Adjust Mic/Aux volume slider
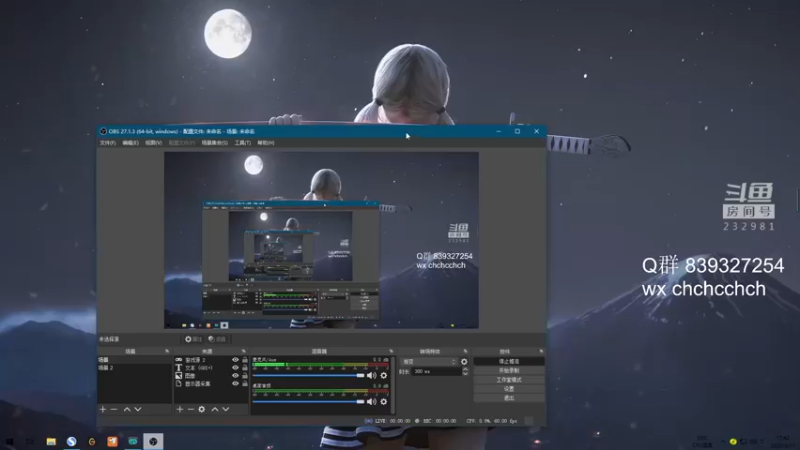Image resolution: width=800 pixels, height=450 pixels. (x=308, y=376)
